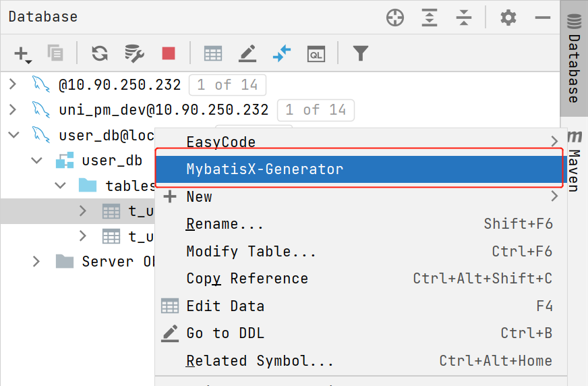Click the grey folder icon of Server Objects
Screen dimensions: 588x386
tap(65, 261)
